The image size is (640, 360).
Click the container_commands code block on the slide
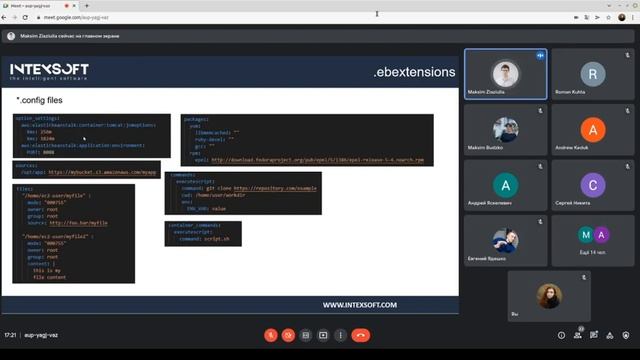tap(203, 233)
